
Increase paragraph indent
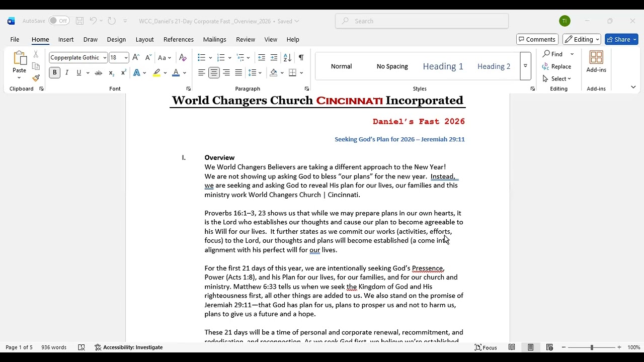(274, 57)
